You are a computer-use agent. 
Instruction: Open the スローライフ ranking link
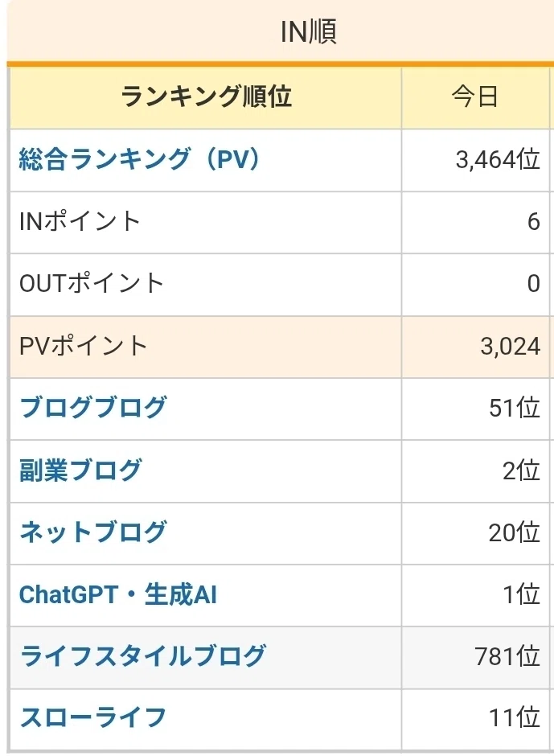[x=93, y=717]
